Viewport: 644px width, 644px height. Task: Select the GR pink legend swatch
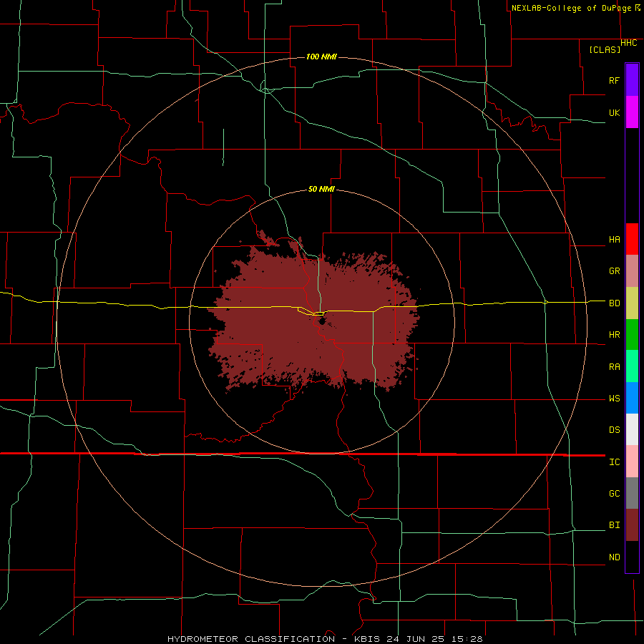[632, 271]
